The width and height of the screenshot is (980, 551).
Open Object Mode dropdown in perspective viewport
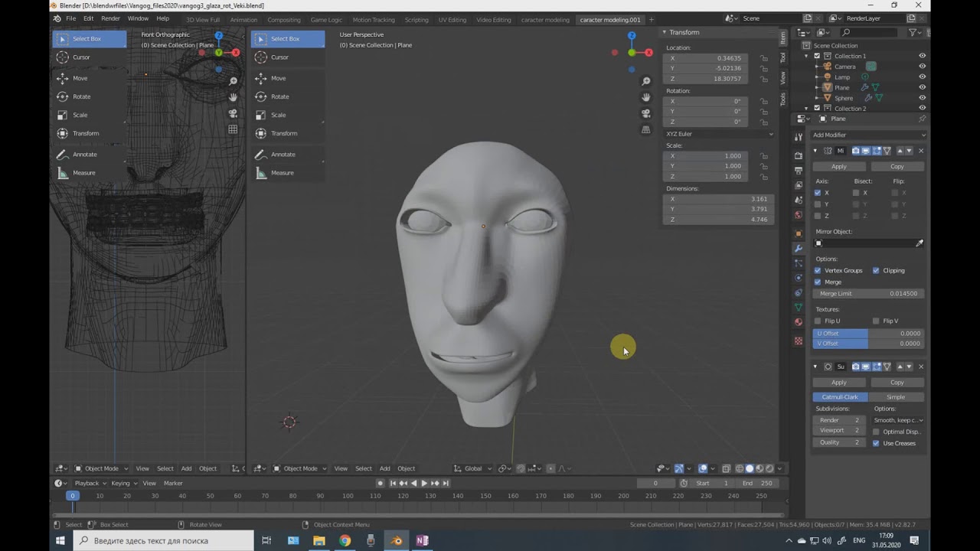300,468
